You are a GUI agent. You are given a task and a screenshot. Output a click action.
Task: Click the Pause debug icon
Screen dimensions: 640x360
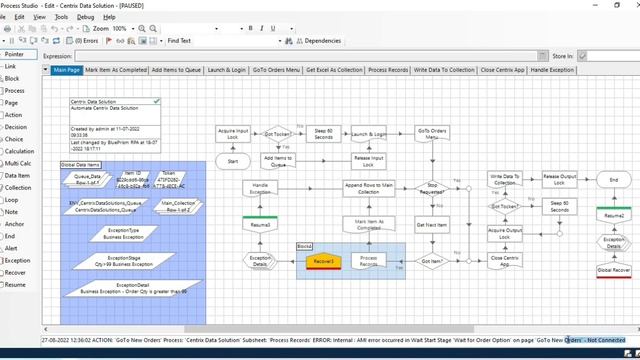click(11, 41)
